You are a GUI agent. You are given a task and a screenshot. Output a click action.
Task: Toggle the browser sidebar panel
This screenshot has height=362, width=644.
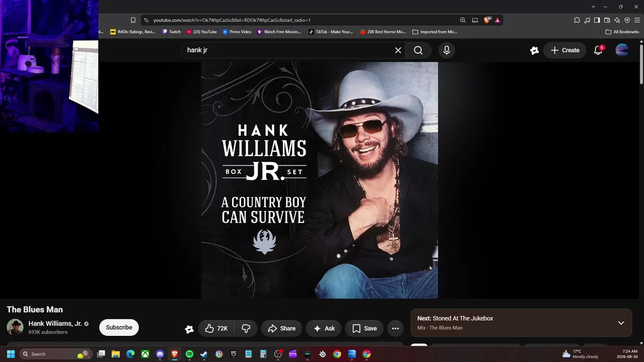click(597, 20)
